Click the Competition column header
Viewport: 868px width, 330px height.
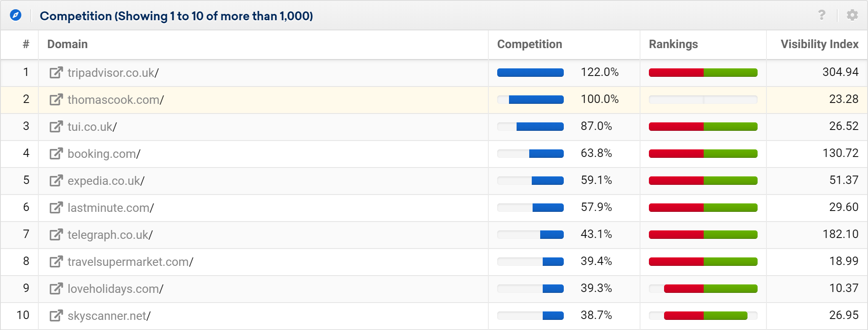tap(530, 44)
